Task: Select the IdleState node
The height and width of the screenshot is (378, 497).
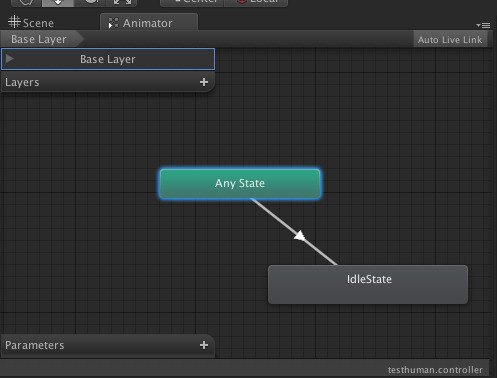Action: pyautogui.click(x=368, y=284)
